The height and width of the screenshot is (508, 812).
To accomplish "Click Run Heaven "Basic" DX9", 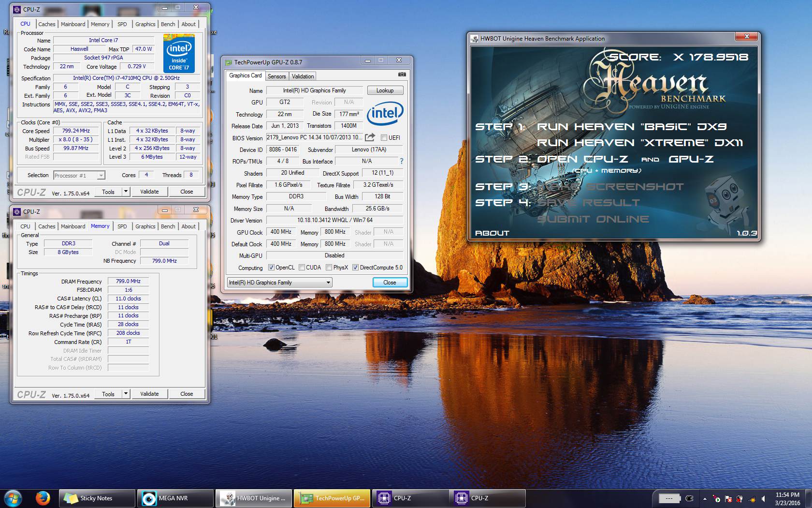I will click(632, 127).
